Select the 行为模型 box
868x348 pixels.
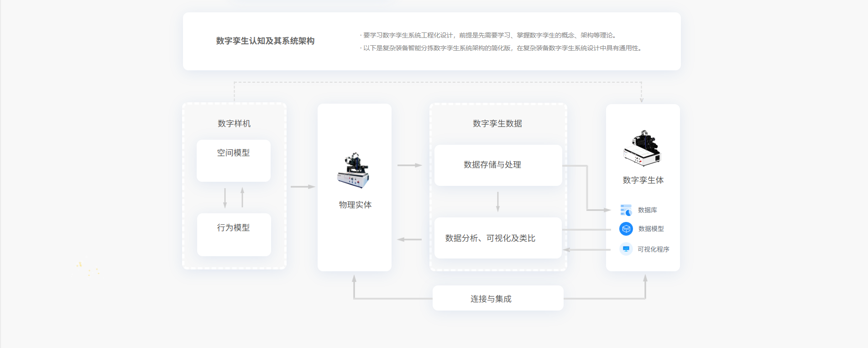[234, 234]
